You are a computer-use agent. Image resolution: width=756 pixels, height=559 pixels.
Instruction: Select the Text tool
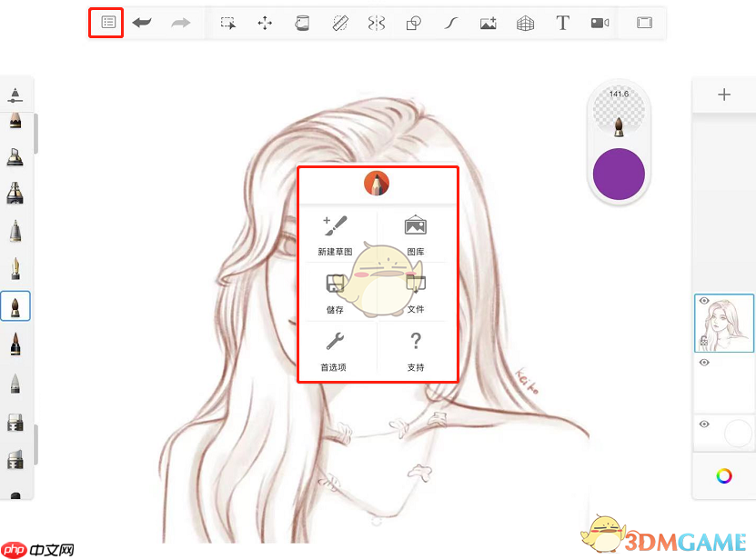coord(562,24)
